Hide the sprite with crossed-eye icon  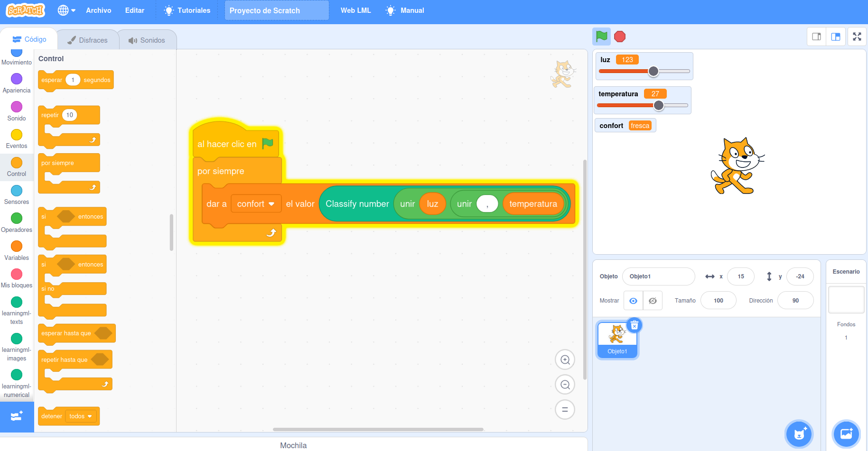(x=653, y=301)
